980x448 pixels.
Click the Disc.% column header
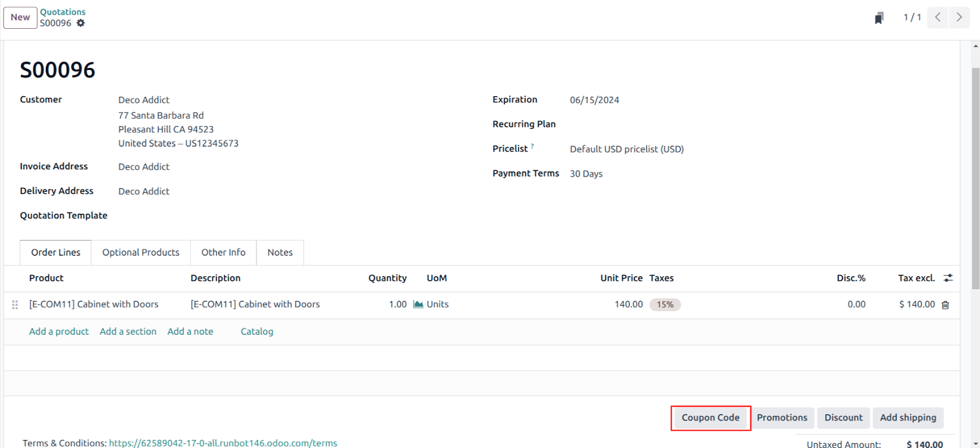tap(851, 278)
